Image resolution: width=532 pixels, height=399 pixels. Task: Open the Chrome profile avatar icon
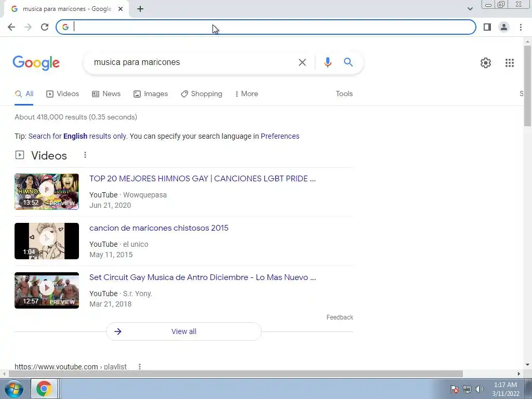[x=504, y=27]
